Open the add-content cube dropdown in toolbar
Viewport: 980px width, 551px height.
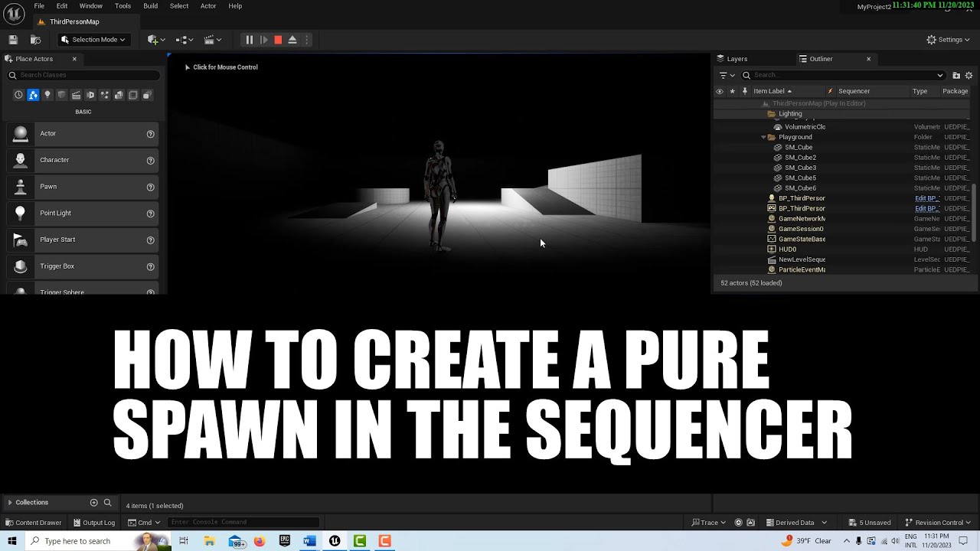[x=156, y=40]
